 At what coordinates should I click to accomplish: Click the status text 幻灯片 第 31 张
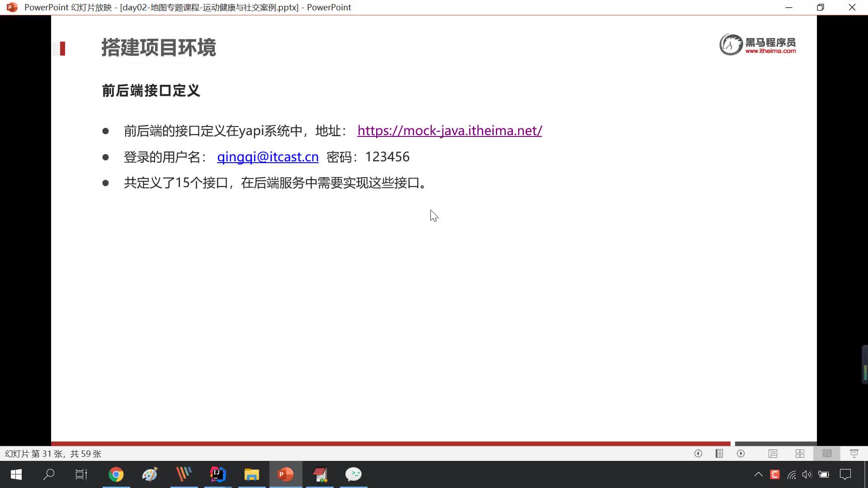34,454
